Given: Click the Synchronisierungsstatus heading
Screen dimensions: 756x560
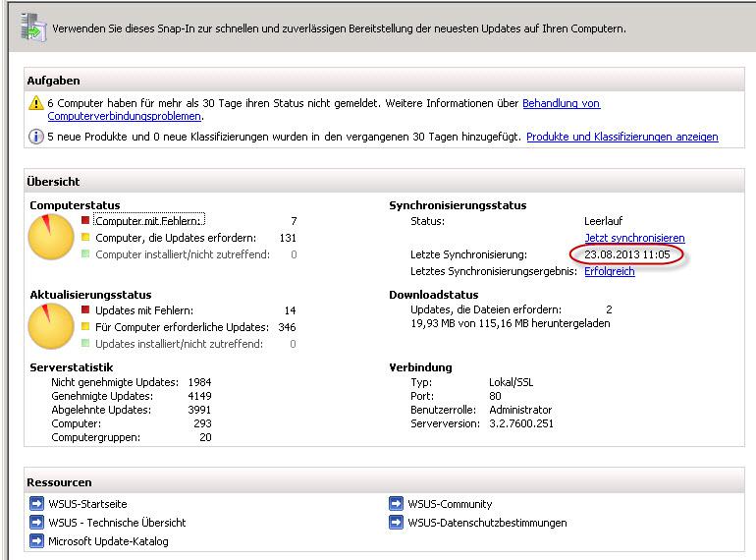Looking at the screenshot, I should (x=458, y=205).
